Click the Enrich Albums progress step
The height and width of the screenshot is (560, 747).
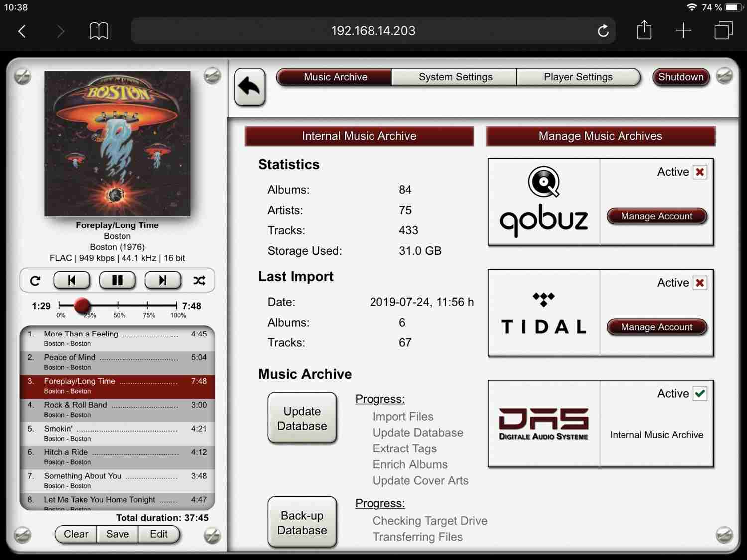(x=410, y=464)
